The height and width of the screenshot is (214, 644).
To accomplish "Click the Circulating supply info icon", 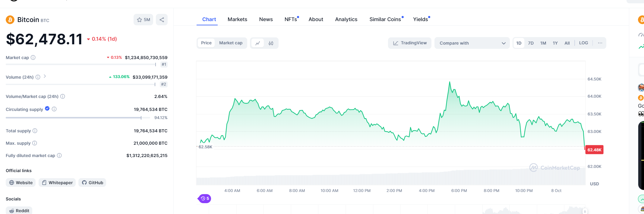I will pos(54,109).
